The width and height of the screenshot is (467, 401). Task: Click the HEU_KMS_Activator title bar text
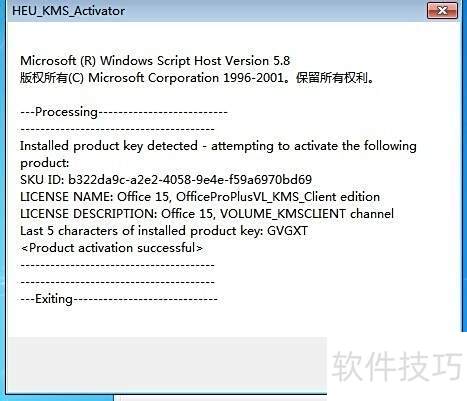[x=69, y=11]
